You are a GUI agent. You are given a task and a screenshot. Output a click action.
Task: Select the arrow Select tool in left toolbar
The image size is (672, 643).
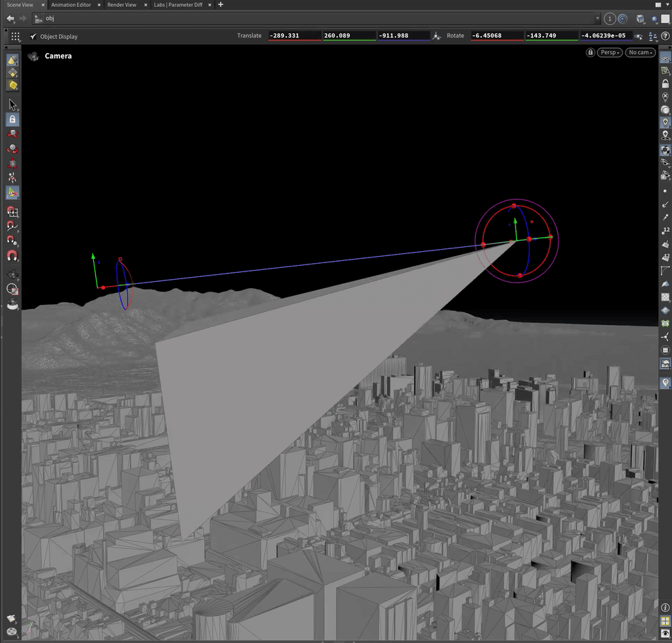click(12, 104)
